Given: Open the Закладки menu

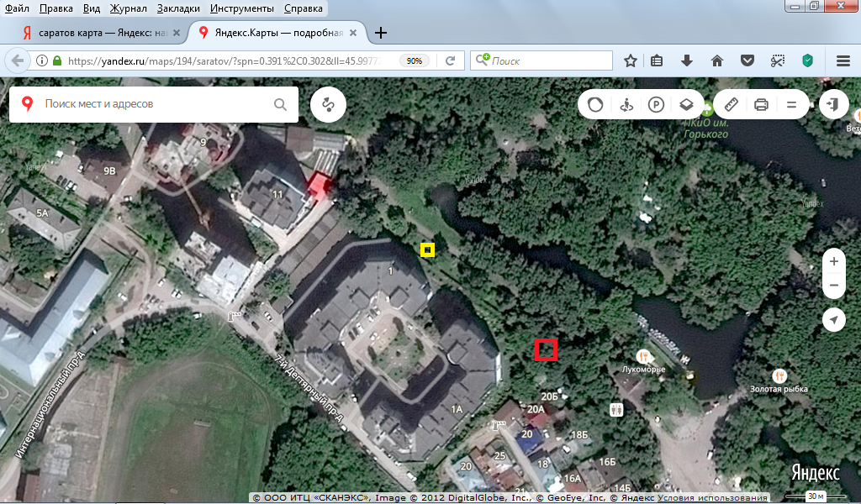Looking at the screenshot, I should point(178,8).
